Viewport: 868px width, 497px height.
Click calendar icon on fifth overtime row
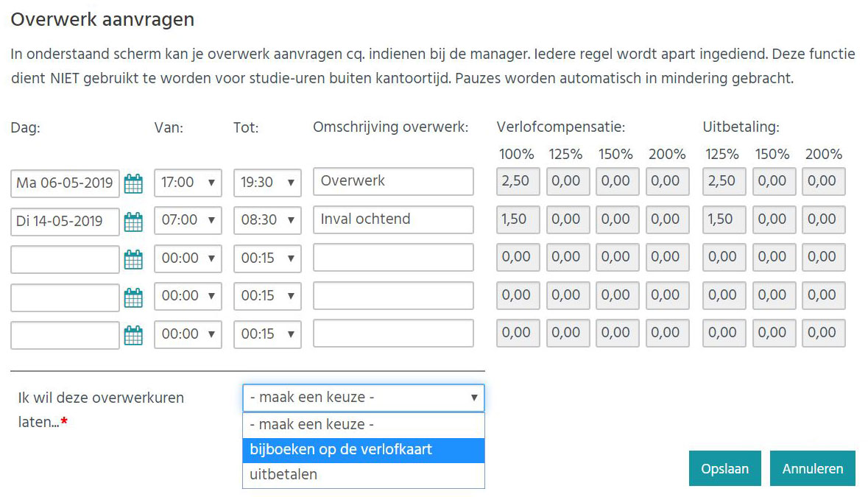coord(133,336)
